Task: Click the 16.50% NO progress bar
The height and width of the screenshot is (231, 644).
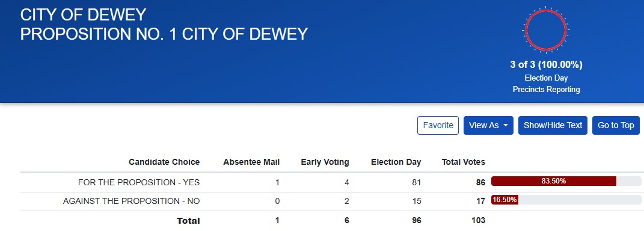Action: point(566,200)
